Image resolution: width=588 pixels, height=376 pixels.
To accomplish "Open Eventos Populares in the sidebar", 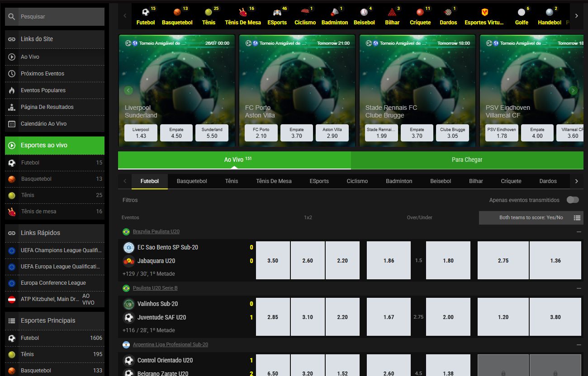I will (55, 90).
